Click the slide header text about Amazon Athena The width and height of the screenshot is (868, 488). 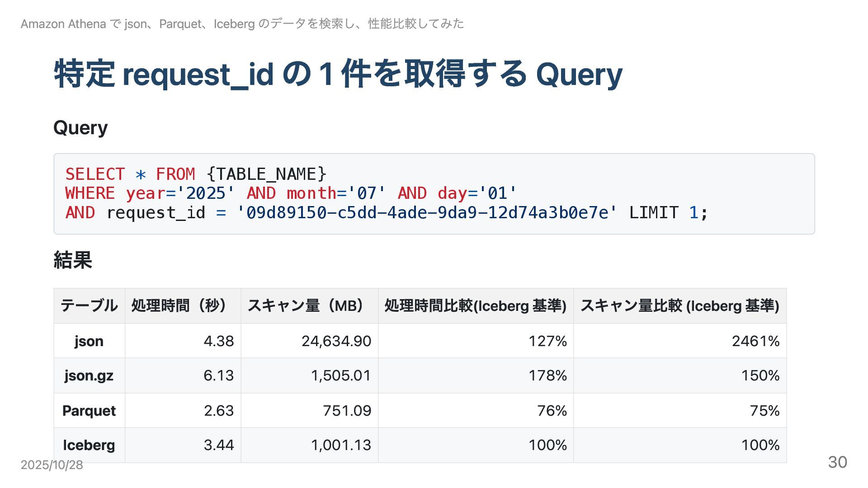pos(242,23)
